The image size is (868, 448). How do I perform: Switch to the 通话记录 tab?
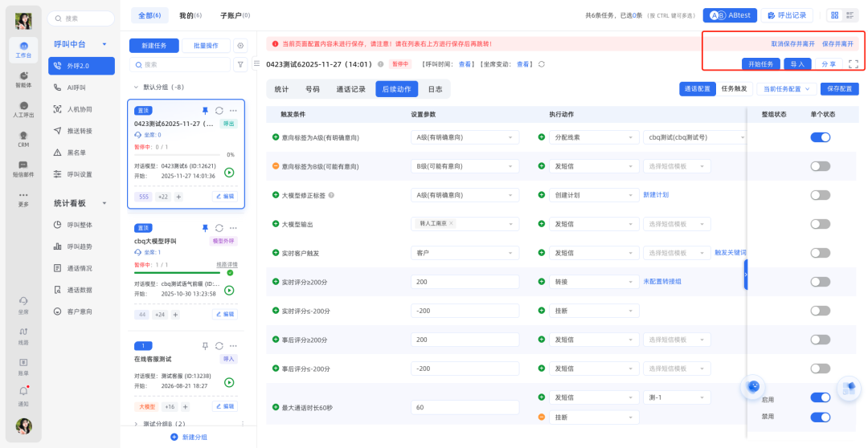pos(350,89)
